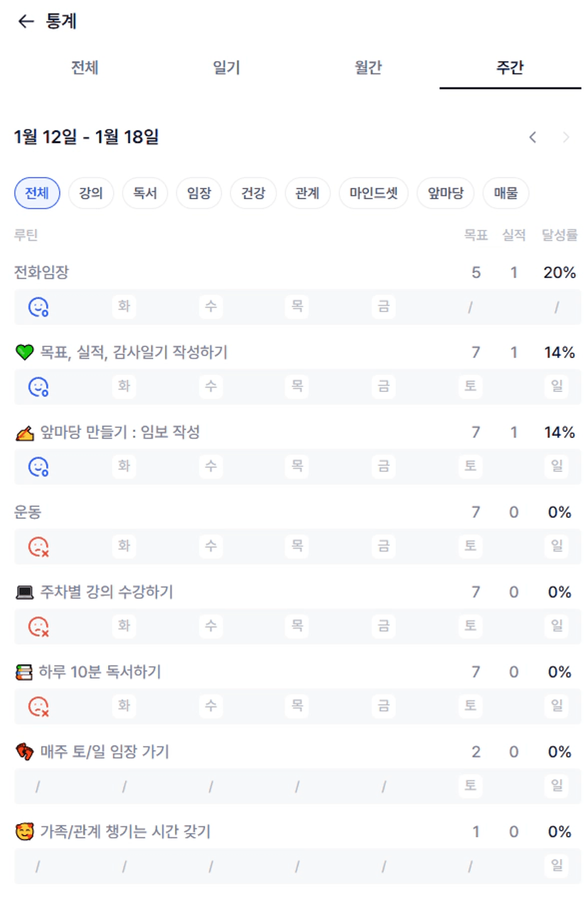Click the blue smiley icon under 감사일기 작성하기

pyautogui.click(x=38, y=387)
